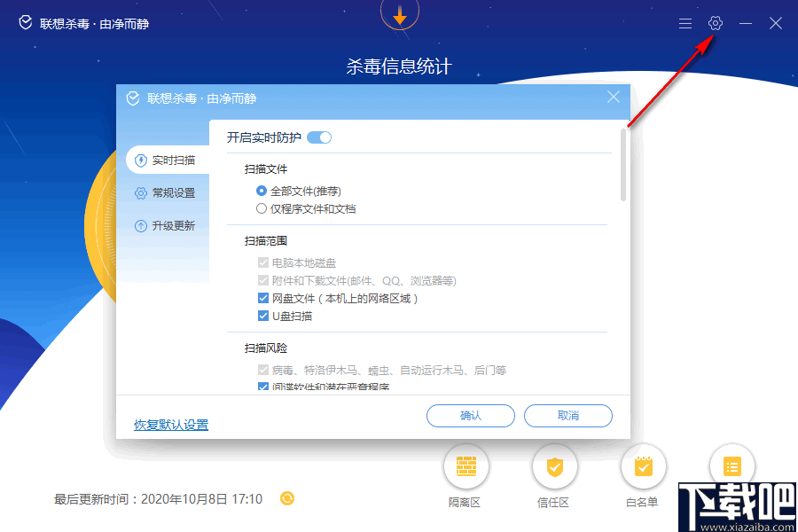
Task: Open the 隔离区 (quarantine) icon
Action: [465, 465]
